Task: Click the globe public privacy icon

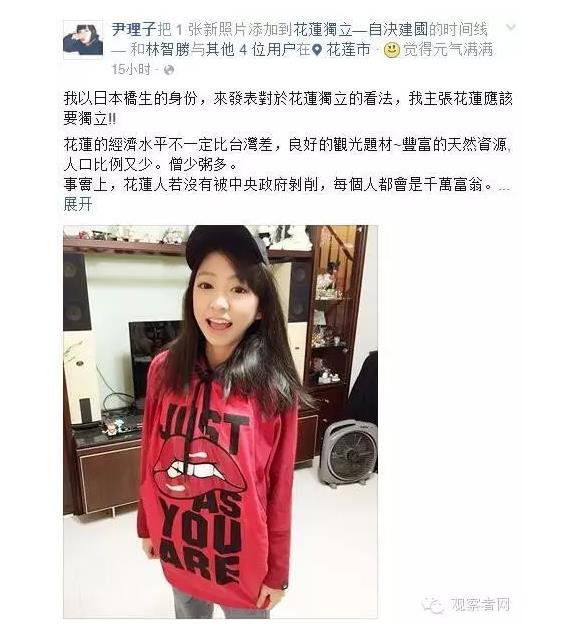Action: (x=169, y=70)
